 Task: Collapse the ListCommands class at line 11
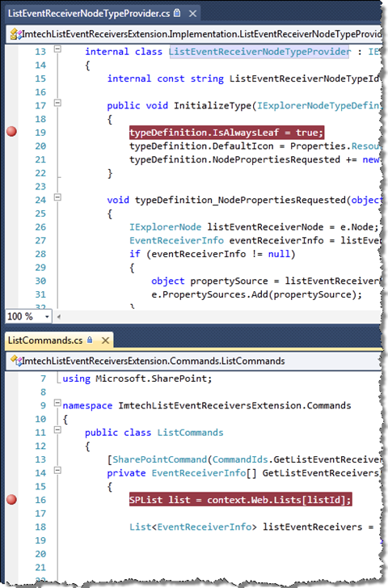coord(57,429)
